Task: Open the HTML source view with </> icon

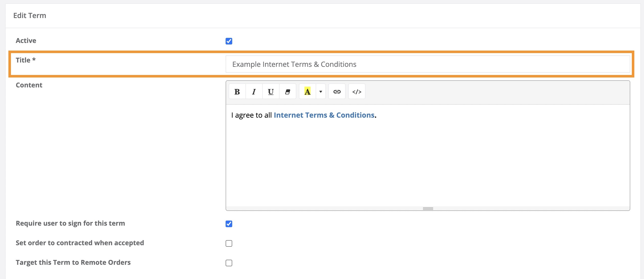Action: (x=357, y=91)
